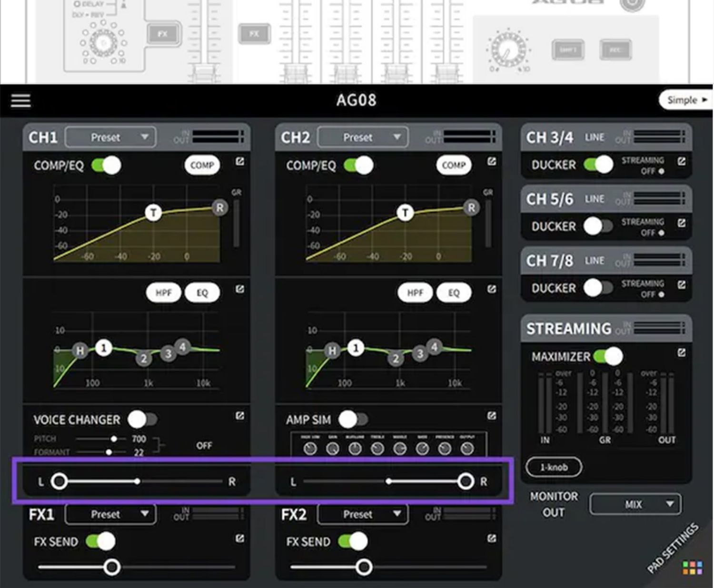
Task: Click Amp Sim Output knob
Action: coord(467,448)
